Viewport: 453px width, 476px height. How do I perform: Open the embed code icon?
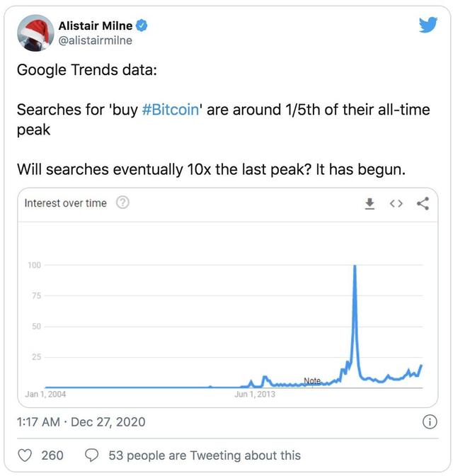[x=396, y=204]
